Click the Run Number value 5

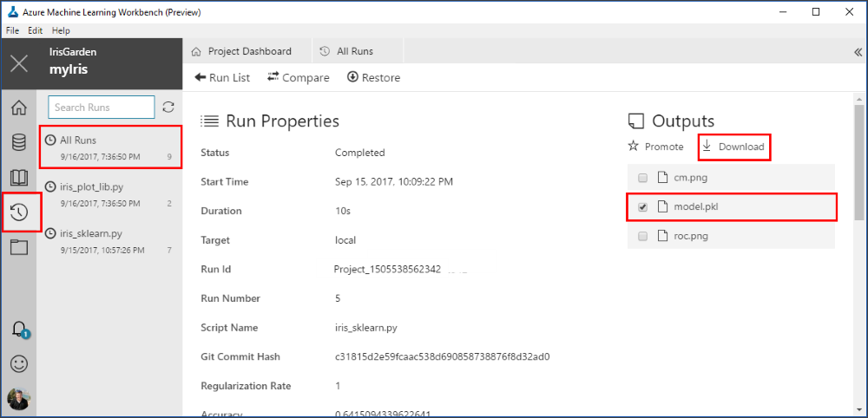pyautogui.click(x=338, y=298)
